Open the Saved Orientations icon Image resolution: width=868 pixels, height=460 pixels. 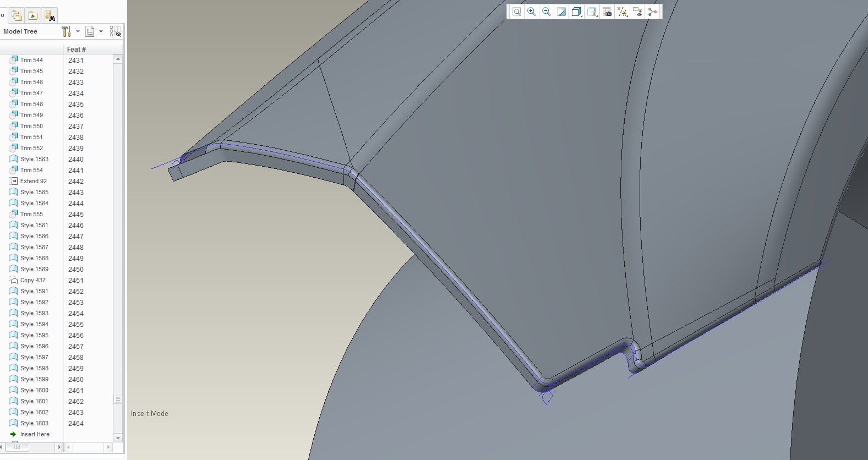(592, 12)
